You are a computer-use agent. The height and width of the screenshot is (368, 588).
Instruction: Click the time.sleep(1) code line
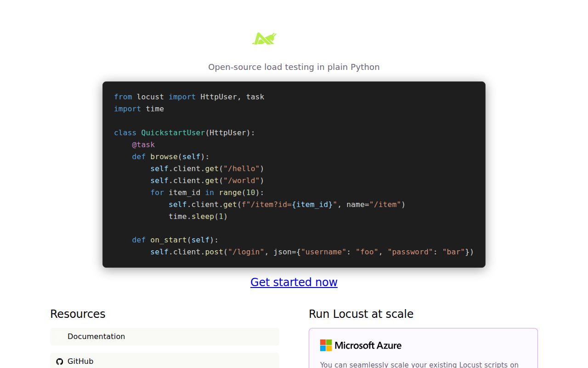[x=198, y=216]
